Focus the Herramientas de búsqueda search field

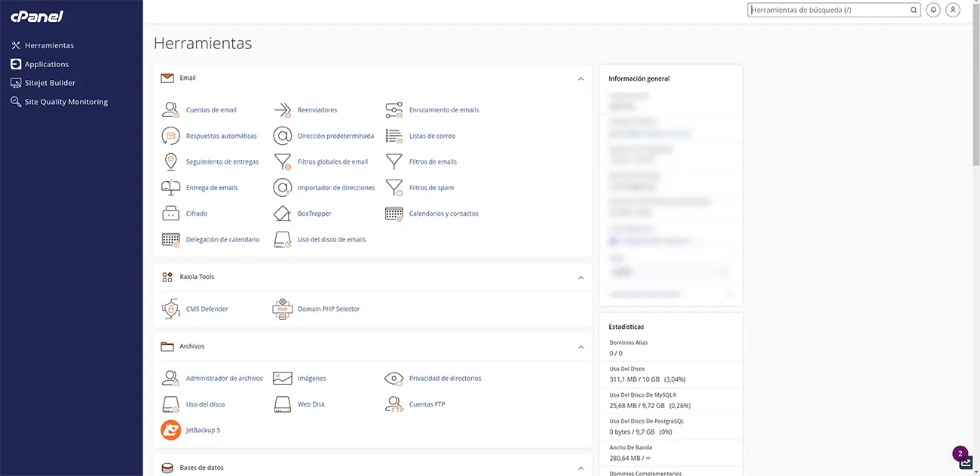click(829, 11)
